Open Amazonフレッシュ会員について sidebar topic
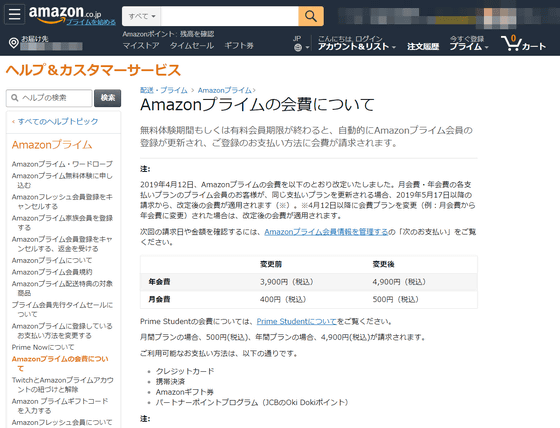The width and height of the screenshot is (560, 428). coord(62,422)
